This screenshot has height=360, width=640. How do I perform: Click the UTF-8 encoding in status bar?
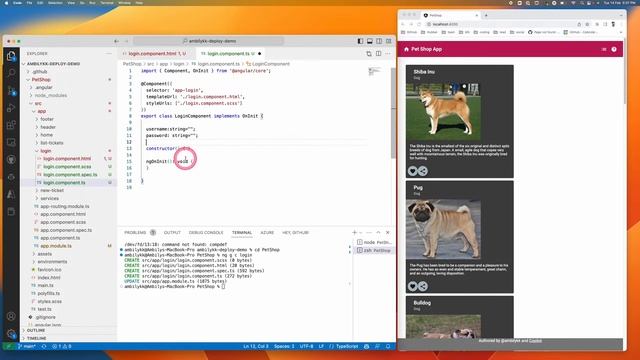(306, 347)
